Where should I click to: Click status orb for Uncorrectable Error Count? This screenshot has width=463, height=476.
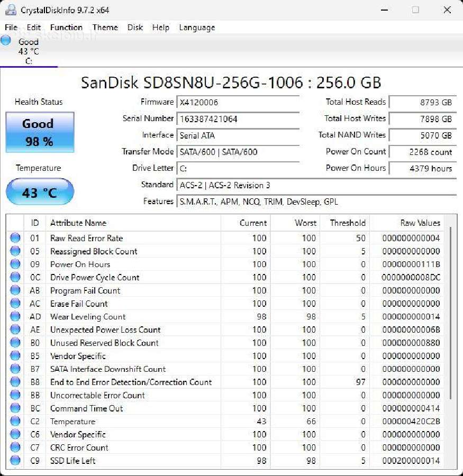15,395
